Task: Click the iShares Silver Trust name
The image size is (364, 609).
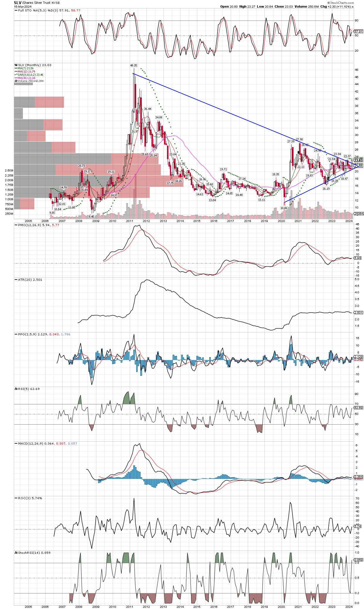Action: click(x=36, y=3)
